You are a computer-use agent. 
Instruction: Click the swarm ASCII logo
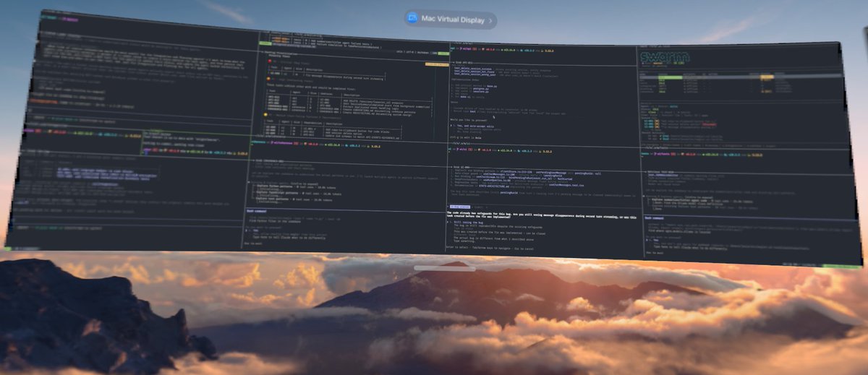click(664, 57)
